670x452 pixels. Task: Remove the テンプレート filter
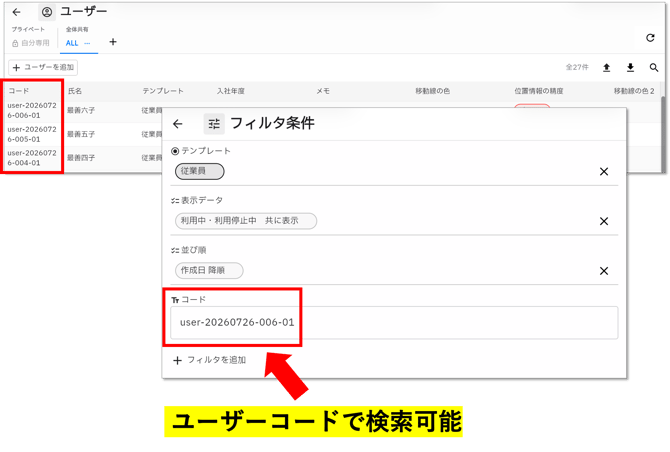[604, 171]
